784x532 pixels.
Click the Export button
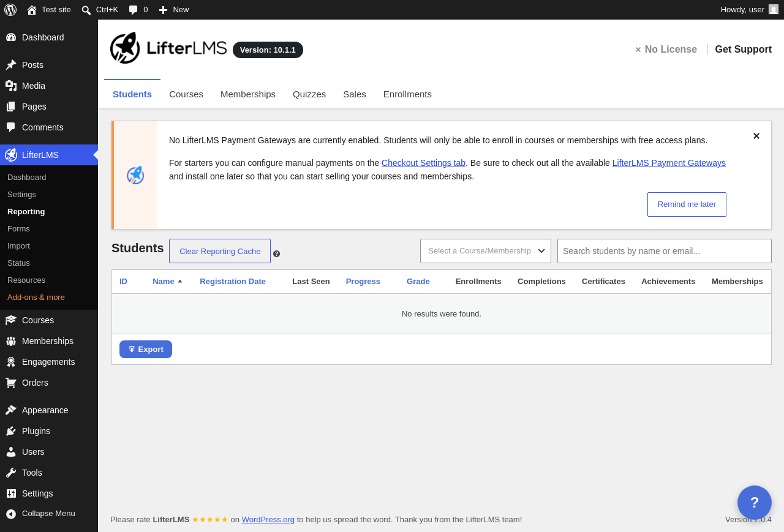point(146,350)
